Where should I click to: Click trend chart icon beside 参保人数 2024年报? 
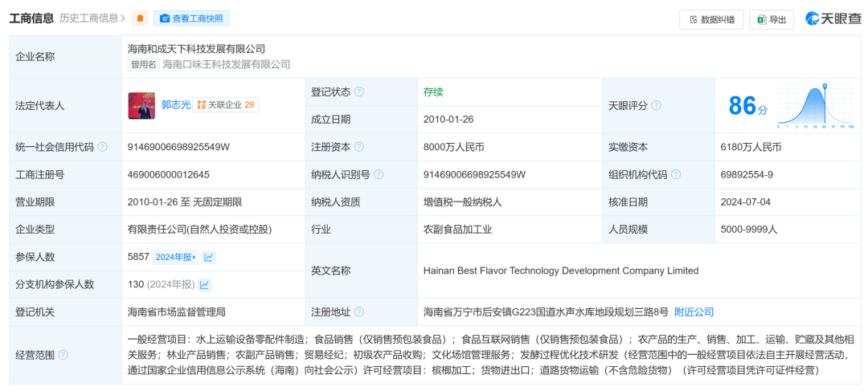point(209,257)
